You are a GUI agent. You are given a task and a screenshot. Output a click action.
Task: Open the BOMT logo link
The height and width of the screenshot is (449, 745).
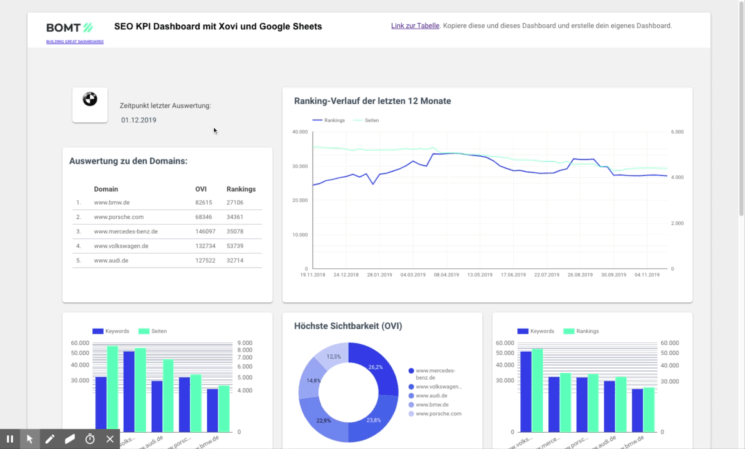69,28
